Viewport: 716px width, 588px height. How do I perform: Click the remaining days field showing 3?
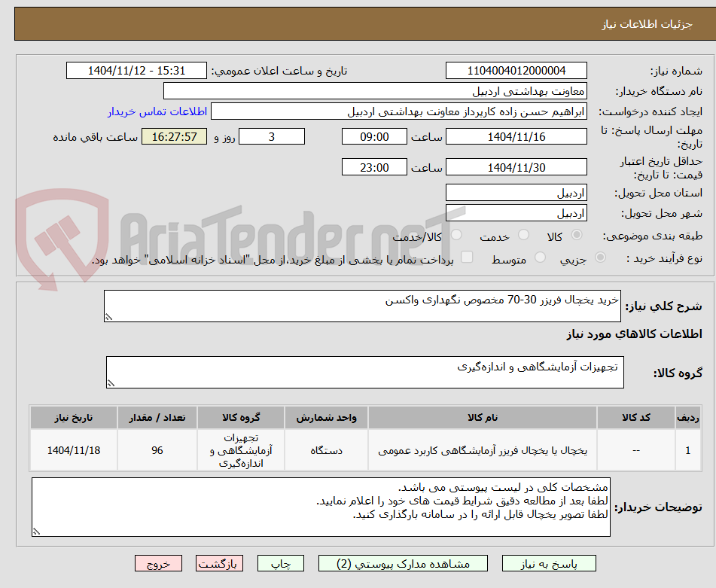272,136
